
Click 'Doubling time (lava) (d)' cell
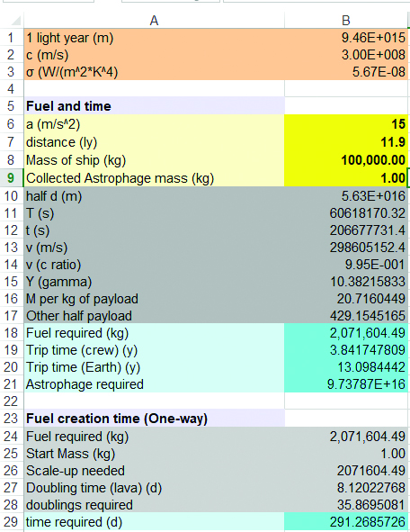154,488
